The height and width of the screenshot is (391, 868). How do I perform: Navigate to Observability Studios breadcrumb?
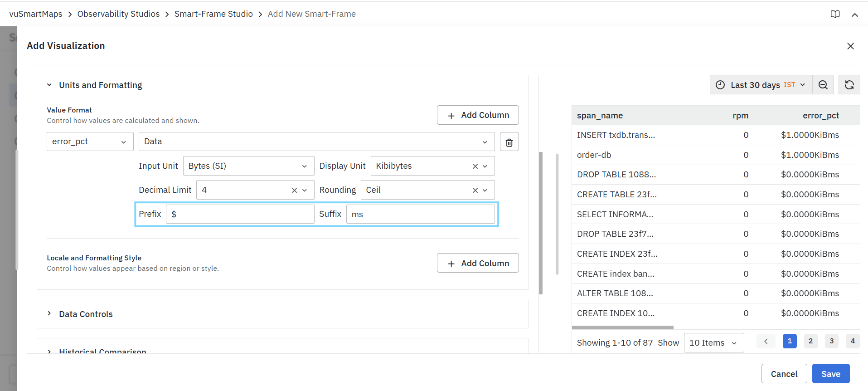[118, 14]
